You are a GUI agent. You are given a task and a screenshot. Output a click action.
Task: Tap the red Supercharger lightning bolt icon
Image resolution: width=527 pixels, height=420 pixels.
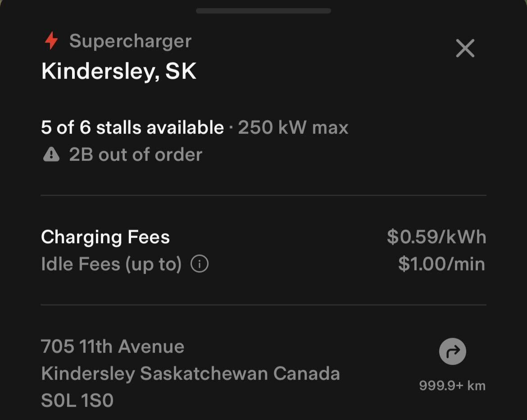pos(51,41)
